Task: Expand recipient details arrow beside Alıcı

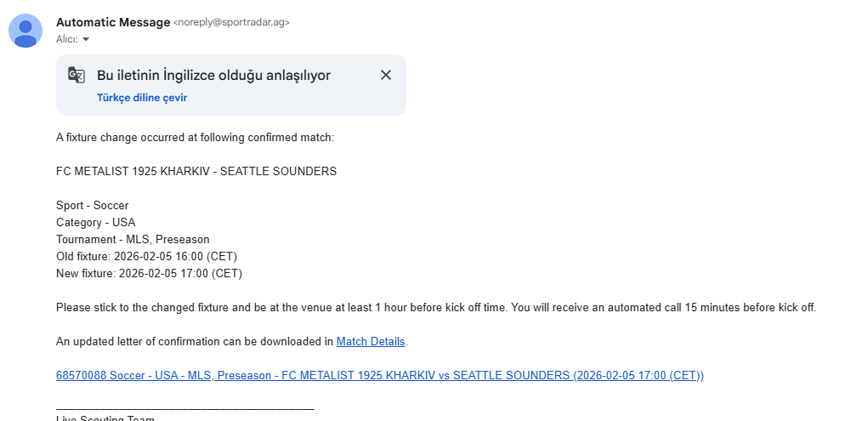Action: [x=85, y=39]
